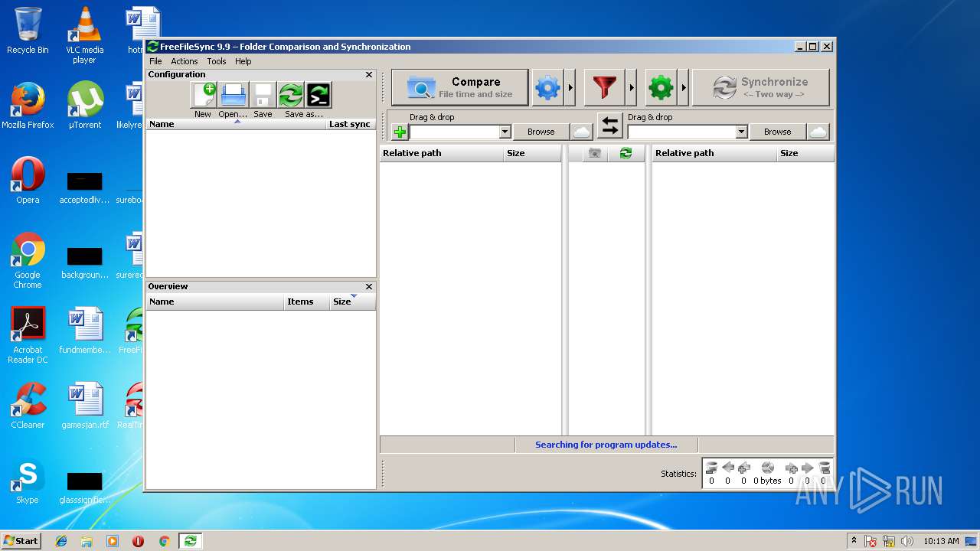This screenshot has width=980, height=551.
Task: Swap sides with the arrows button
Action: [610, 126]
